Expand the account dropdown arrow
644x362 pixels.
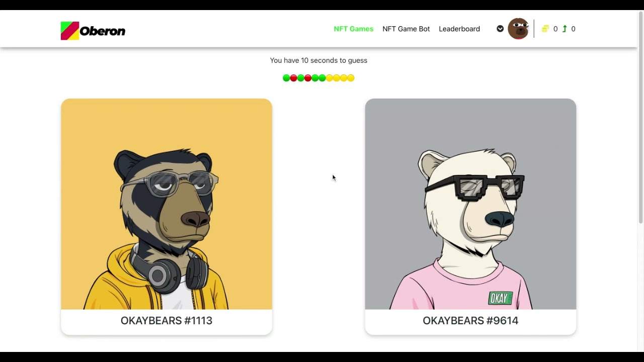[x=500, y=29]
